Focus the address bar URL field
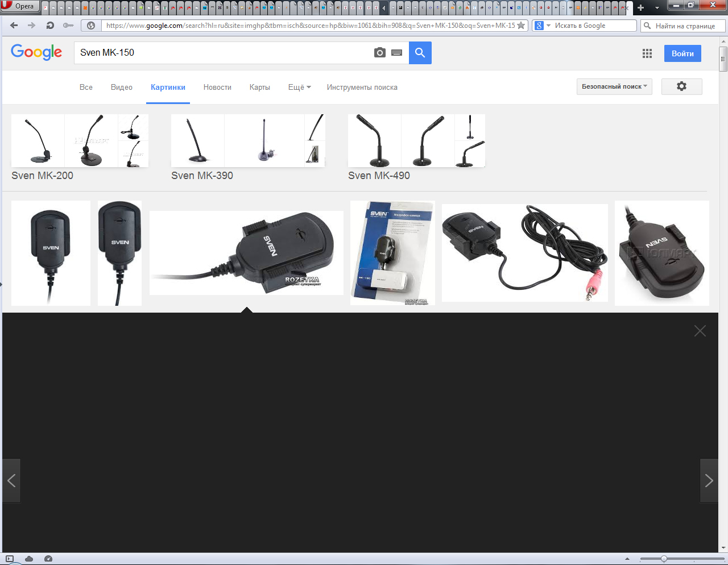Screen dimensions: 728x565 (310, 26)
